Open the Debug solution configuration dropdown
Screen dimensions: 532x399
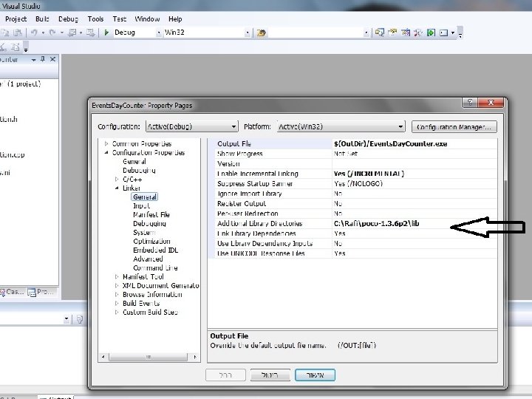(x=158, y=33)
